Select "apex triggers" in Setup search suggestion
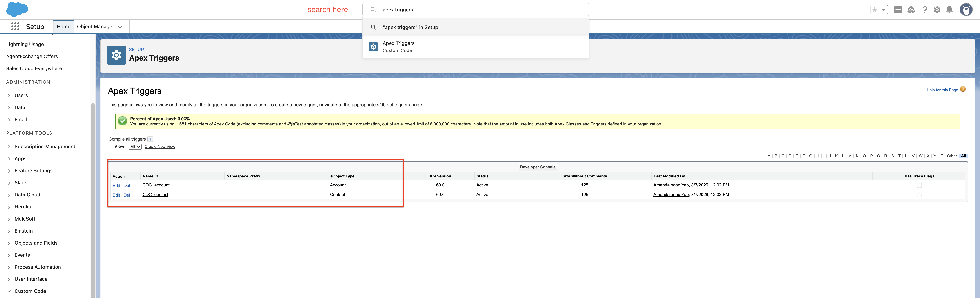Image resolution: width=980 pixels, height=298 pixels. (475, 27)
